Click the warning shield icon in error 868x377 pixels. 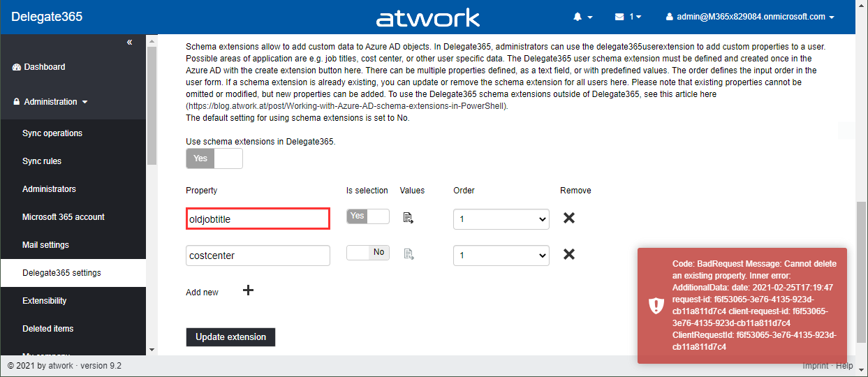coord(656,306)
